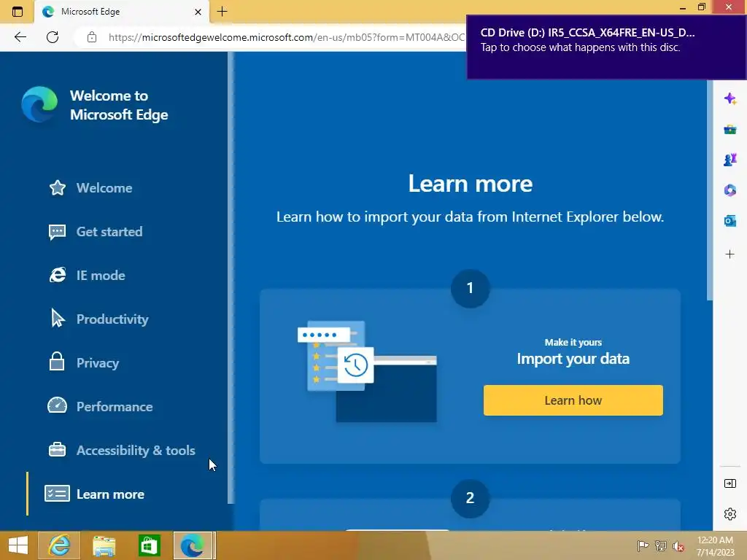The width and height of the screenshot is (747, 560).
Task: Select the Microsoft Edge tab
Action: tap(122, 12)
